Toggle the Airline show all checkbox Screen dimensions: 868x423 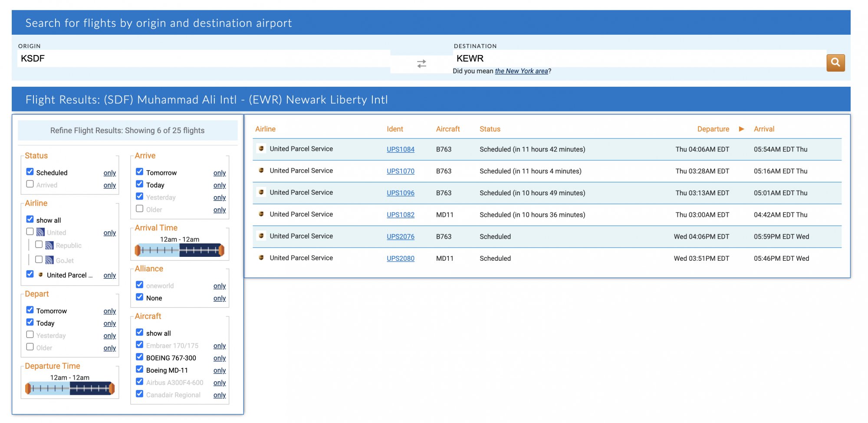tap(30, 219)
